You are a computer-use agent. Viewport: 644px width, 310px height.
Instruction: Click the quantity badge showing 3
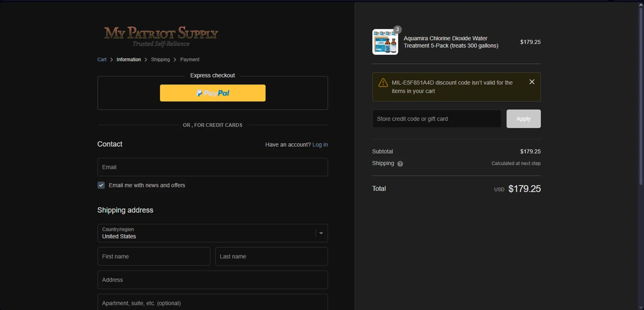tap(398, 30)
